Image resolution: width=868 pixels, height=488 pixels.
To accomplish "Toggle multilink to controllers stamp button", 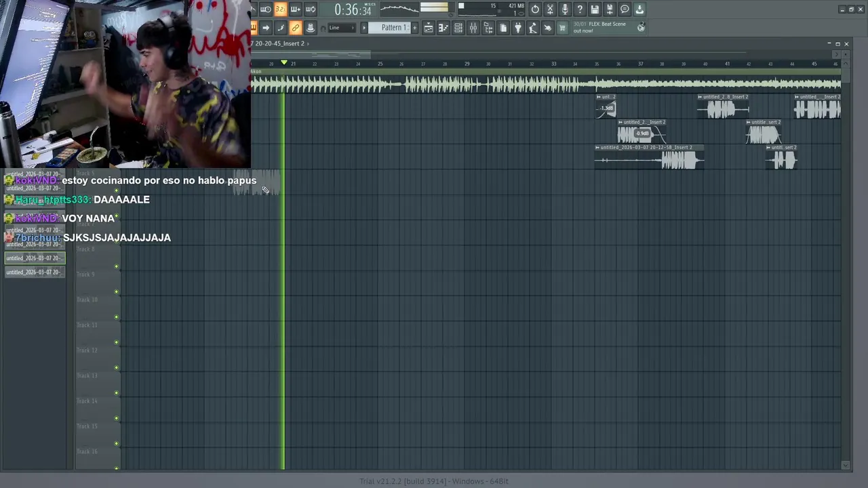I will tap(310, 28).
